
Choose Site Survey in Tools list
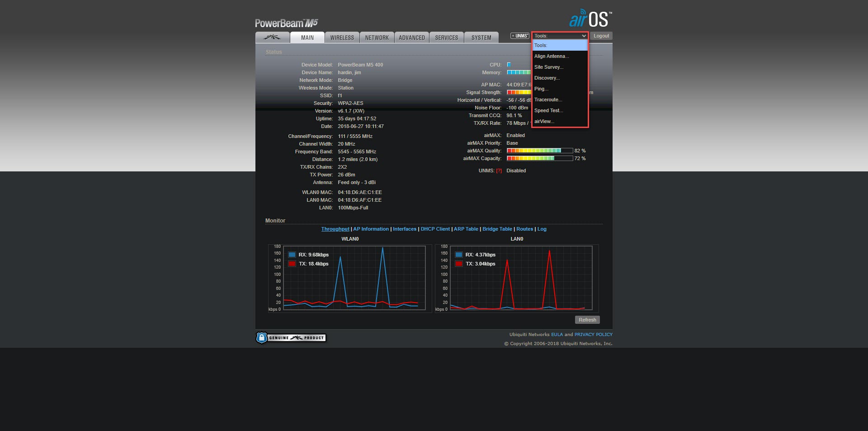[548, 67]
